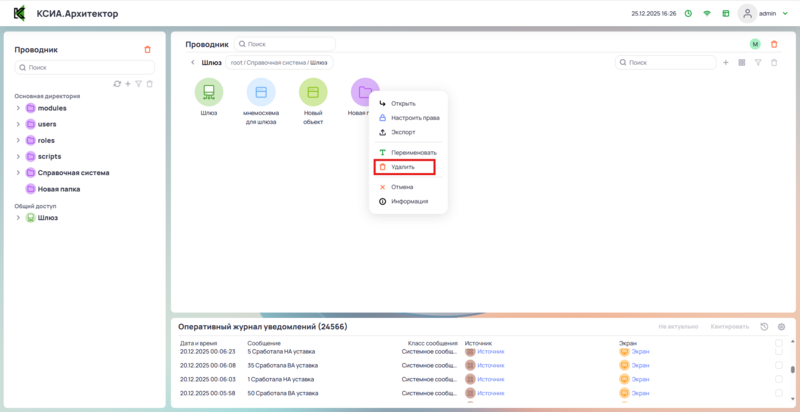Expand the Справочная система folder
The image size is (800, 412).
click(18, 173)
